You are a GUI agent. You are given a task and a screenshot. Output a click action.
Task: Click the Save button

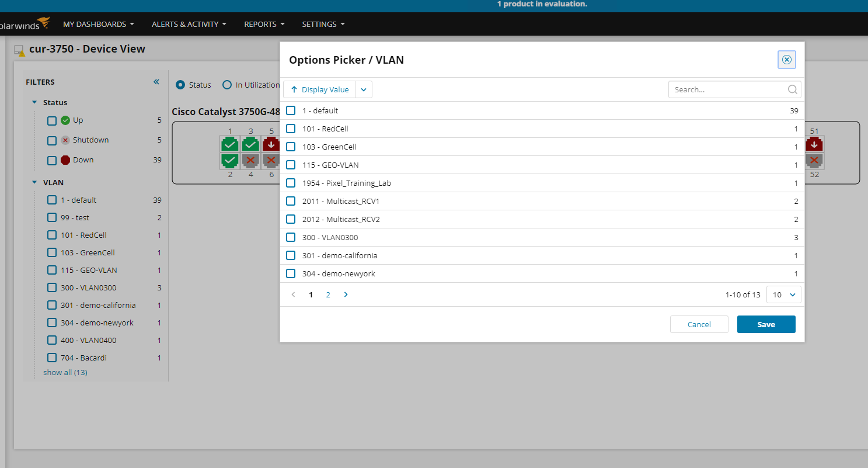tap(766, 324)
